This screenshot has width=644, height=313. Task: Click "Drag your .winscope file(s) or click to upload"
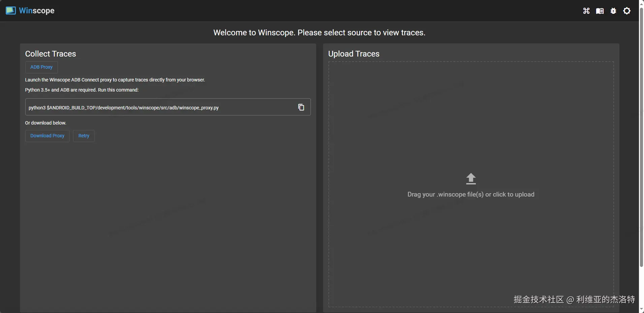click(x=471, y=195)
